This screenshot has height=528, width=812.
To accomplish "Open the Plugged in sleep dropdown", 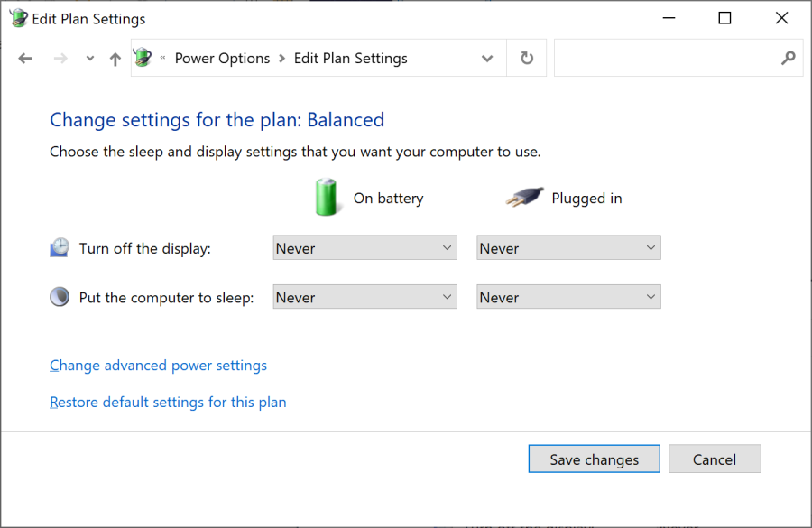I will coord(568,296).
